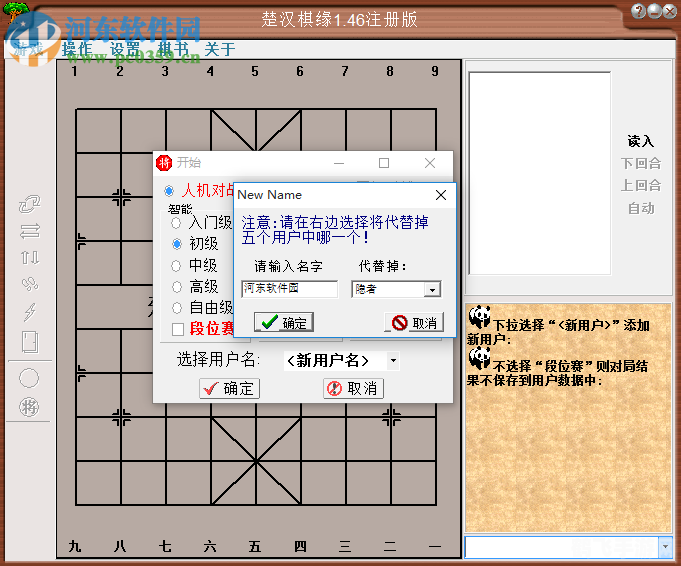Click the lightning bolt icon
The height and width of the screenshot is (566, 681).
[x=30, y=311]
